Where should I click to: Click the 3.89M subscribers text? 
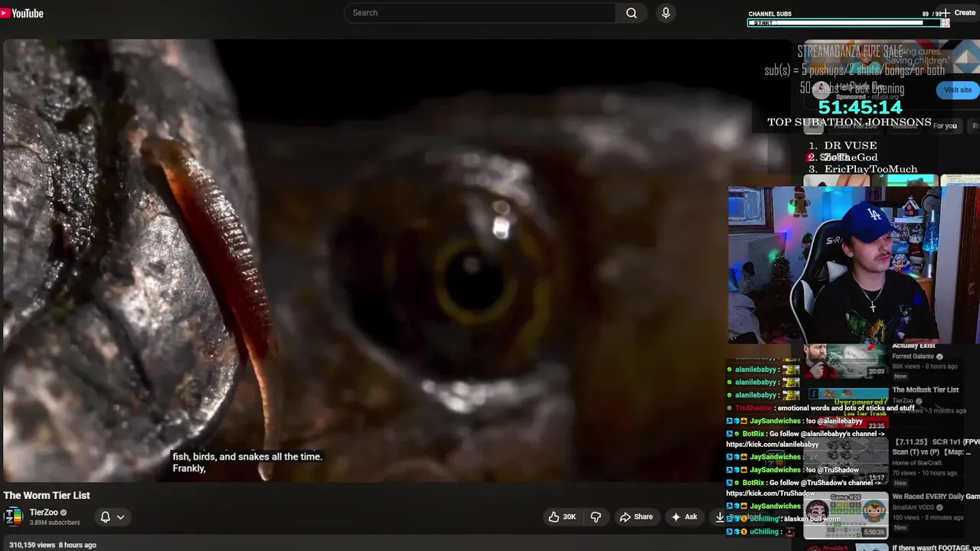pos(54,523)
